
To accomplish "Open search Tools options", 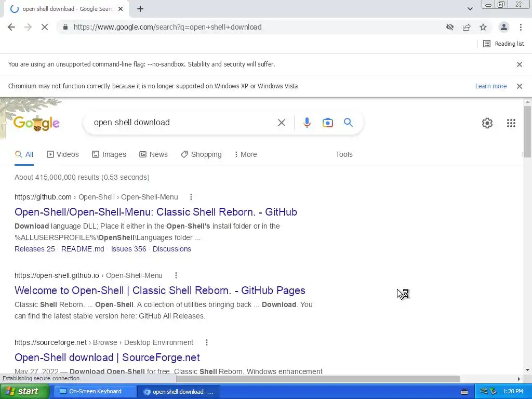I will click(344, 155).
